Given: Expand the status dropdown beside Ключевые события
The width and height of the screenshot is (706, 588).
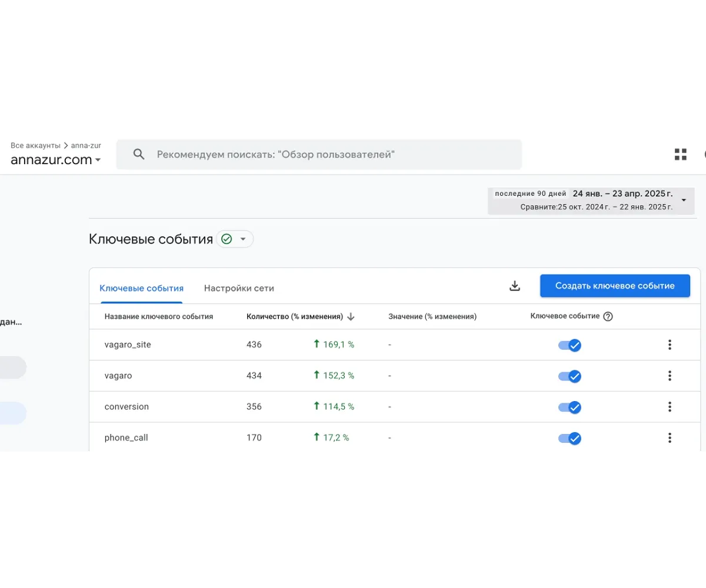Looking at the screenshot, I should coord(242,239).
